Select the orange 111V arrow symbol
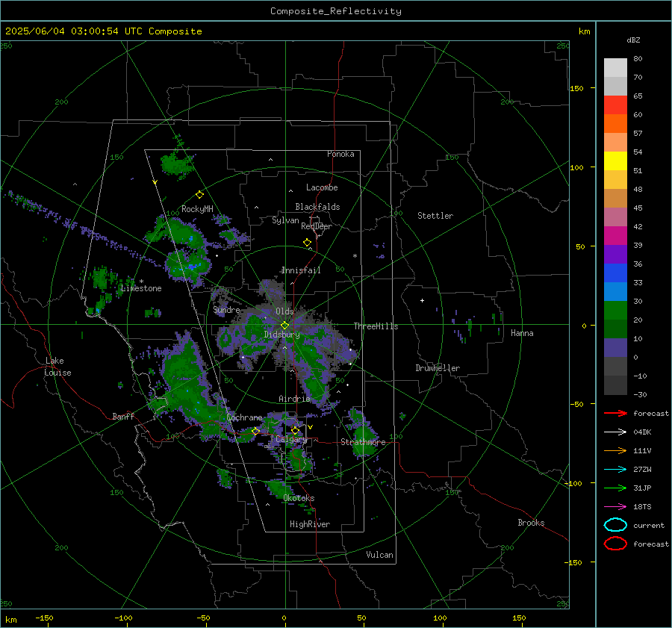 pos(615,450)
